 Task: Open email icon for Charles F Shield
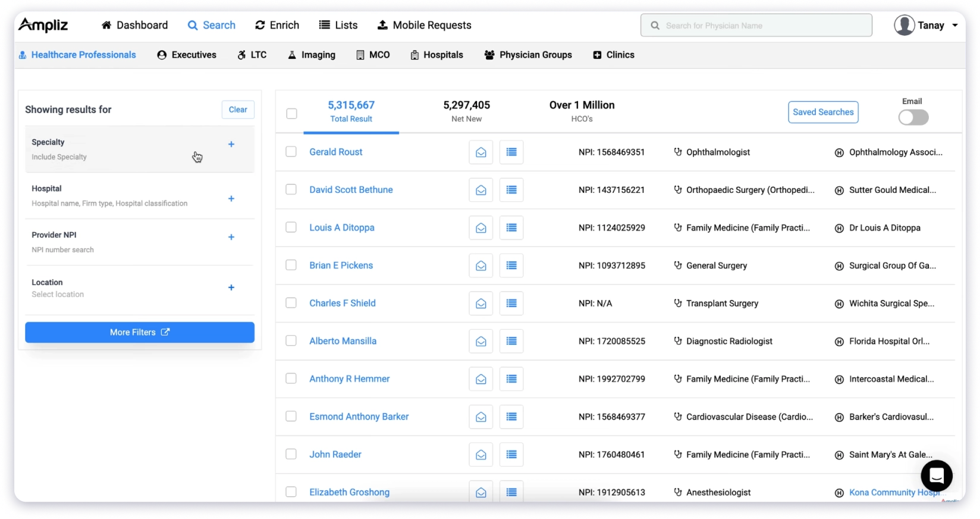[x=480, y=304]
